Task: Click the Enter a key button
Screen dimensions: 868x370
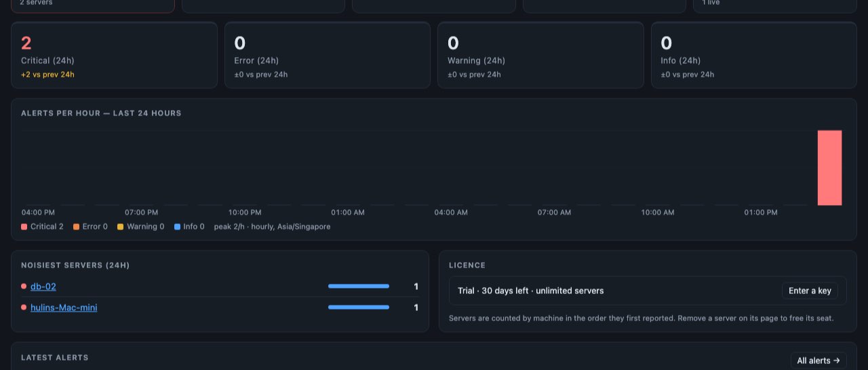Action: click(x=810, y=291)
